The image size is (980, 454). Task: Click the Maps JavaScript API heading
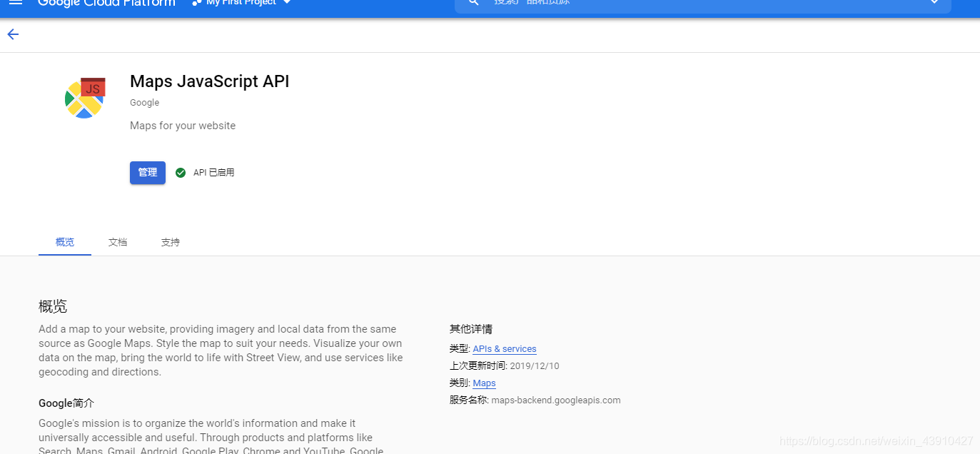click(210, 81)
